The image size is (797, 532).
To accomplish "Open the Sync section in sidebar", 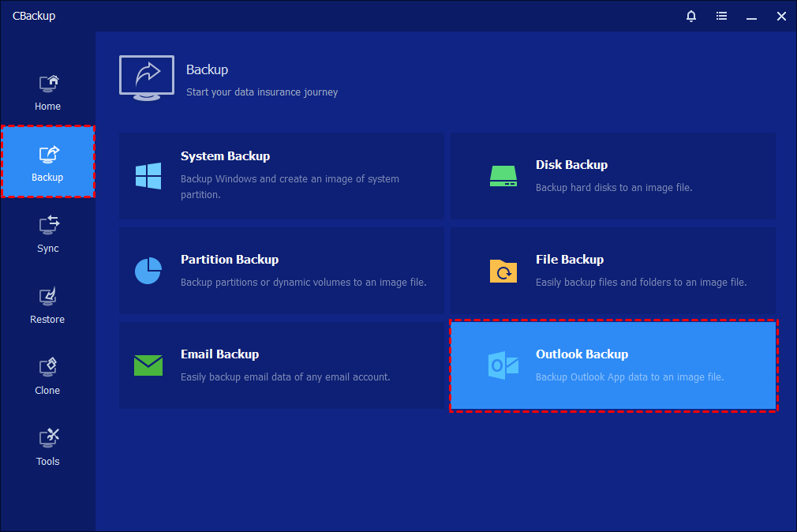I will [47, 234].
